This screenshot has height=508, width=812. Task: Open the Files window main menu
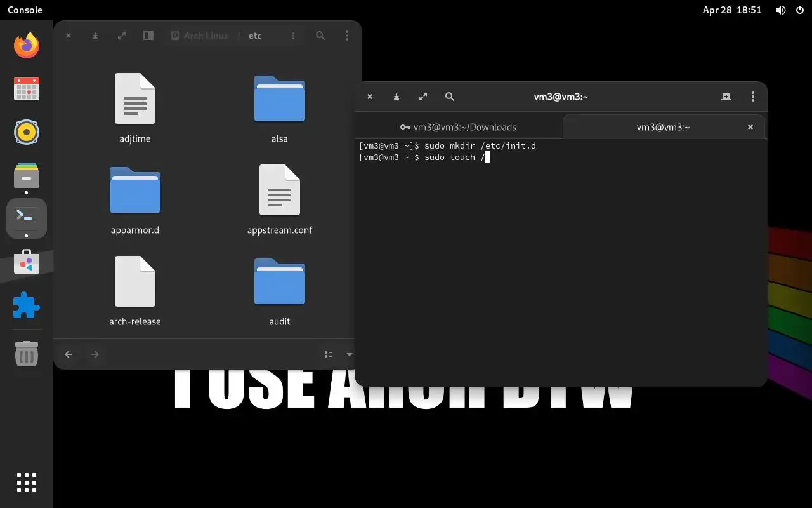coord(346,36)
